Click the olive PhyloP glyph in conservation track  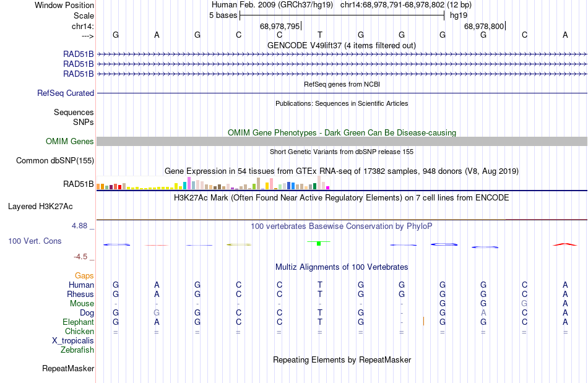[239, 245]
